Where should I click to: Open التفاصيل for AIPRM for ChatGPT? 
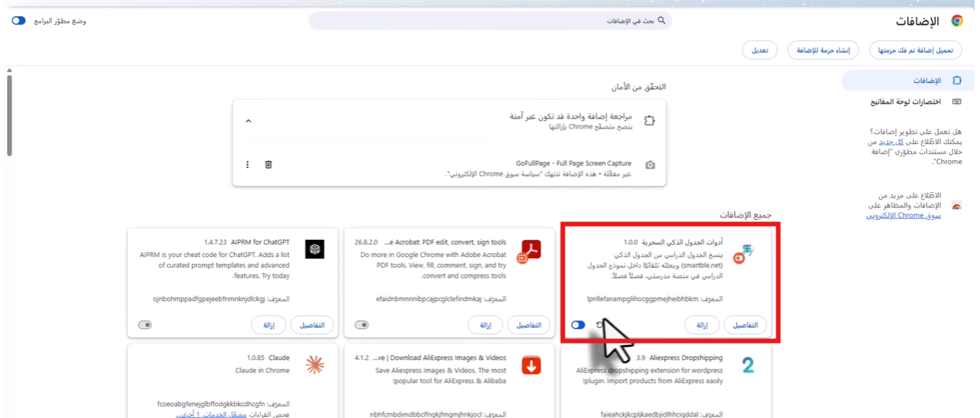tap(312, 325)
